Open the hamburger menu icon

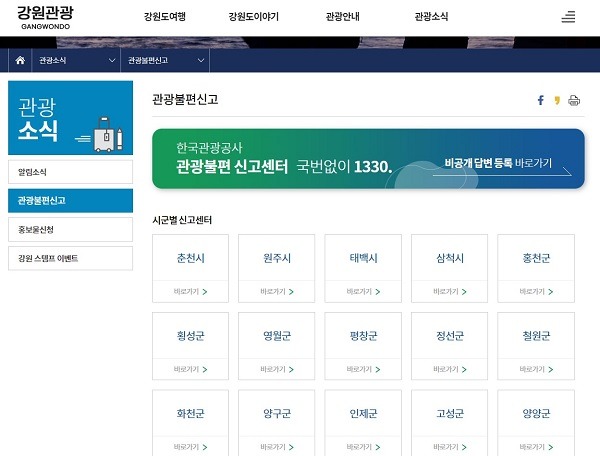point(568,17)
